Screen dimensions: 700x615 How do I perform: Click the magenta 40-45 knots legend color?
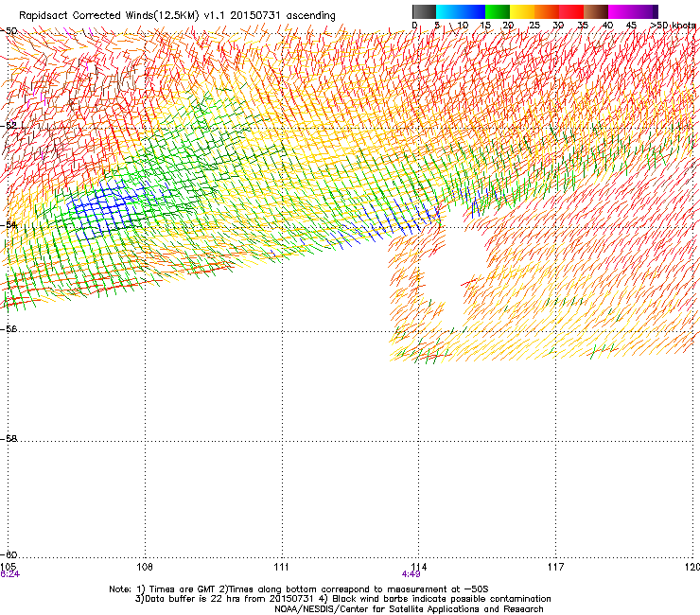click(621, 11)
